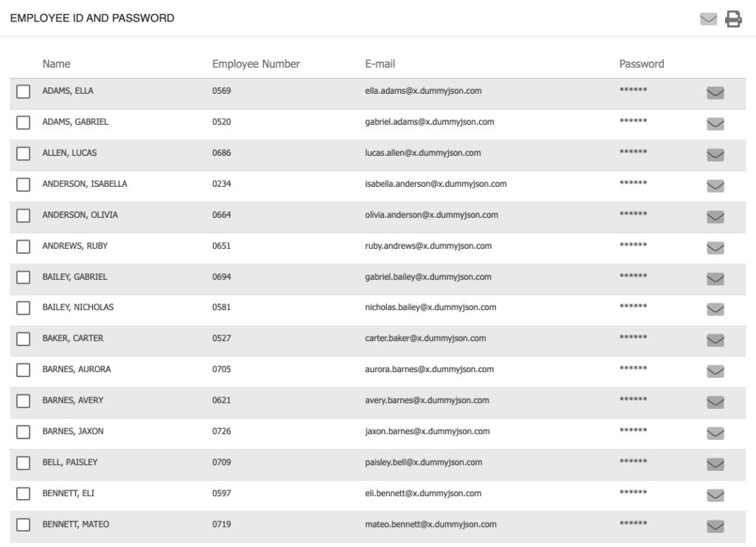The width and height of the screenshot is (756, 547).
Task: Click avery.barnes@x.dummyjson.com email address
Action: (427, 401)
